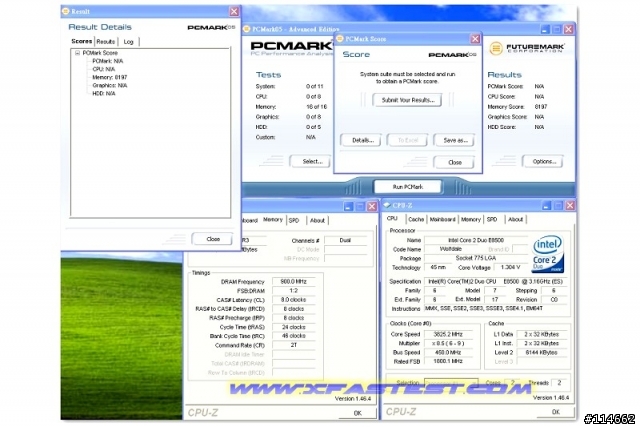Close the left CPU-Z window with X
Image resolution: width=640 pixels, height=427 pixels.
coord(372,207)
